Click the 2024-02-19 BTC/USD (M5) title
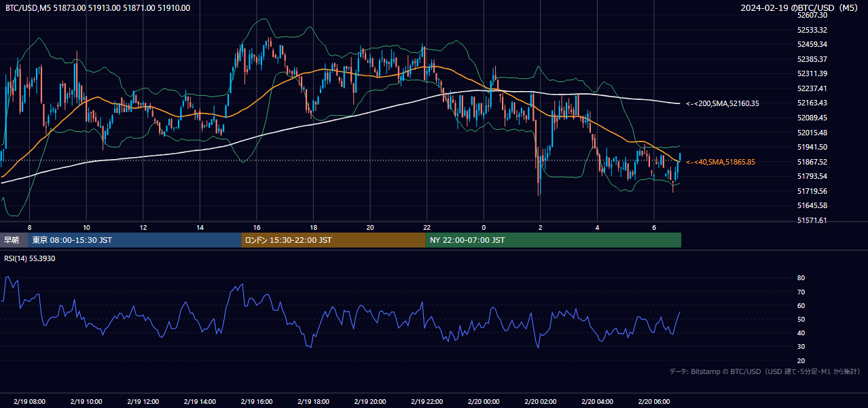Screen dimensions: 868x408 [799, 8]
